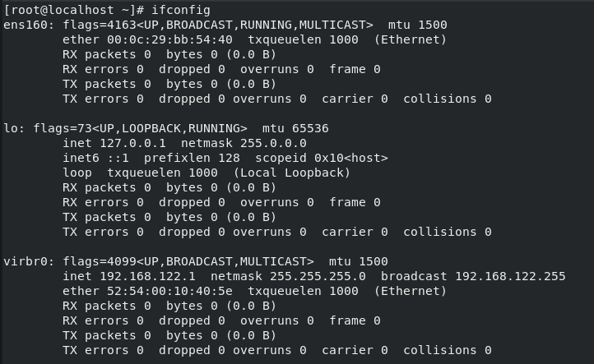The image size is (594, 364).
Task: Click the flags=4099 text
Action: (84, 261)
